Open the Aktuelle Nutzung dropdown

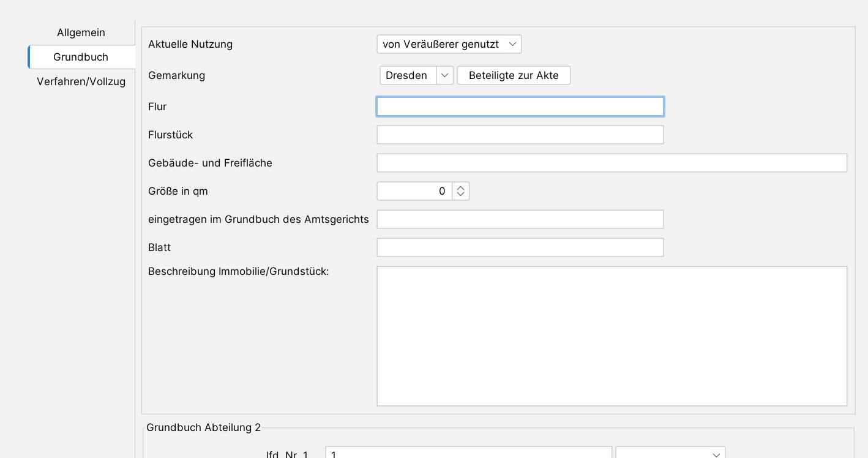tap(449, 44)
